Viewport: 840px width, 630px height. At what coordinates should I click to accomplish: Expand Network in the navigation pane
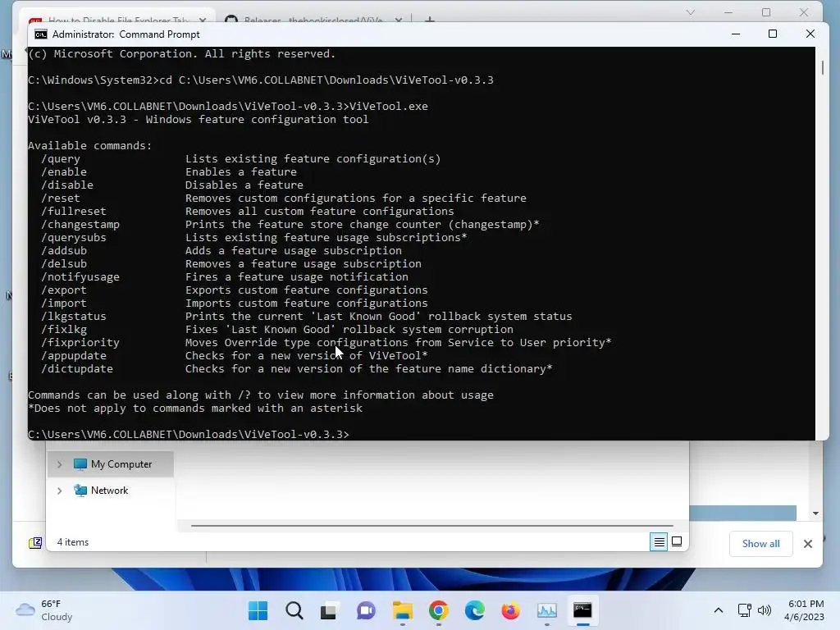point(59,491)
